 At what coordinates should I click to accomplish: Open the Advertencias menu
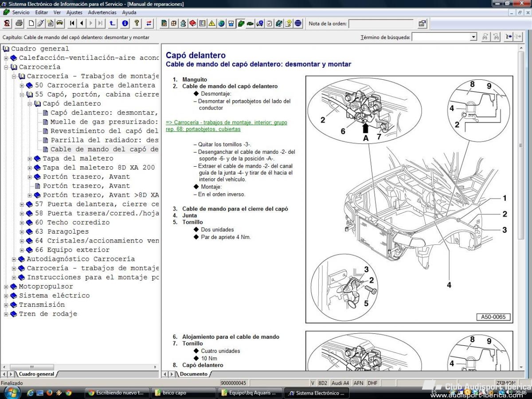pos(102,12)
